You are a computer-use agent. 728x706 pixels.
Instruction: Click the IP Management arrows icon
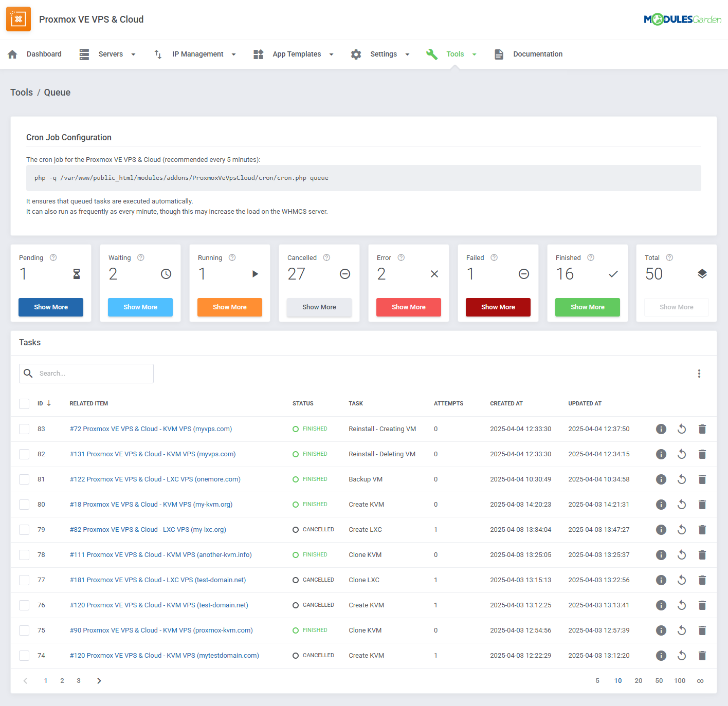click(x=157, y=54)
